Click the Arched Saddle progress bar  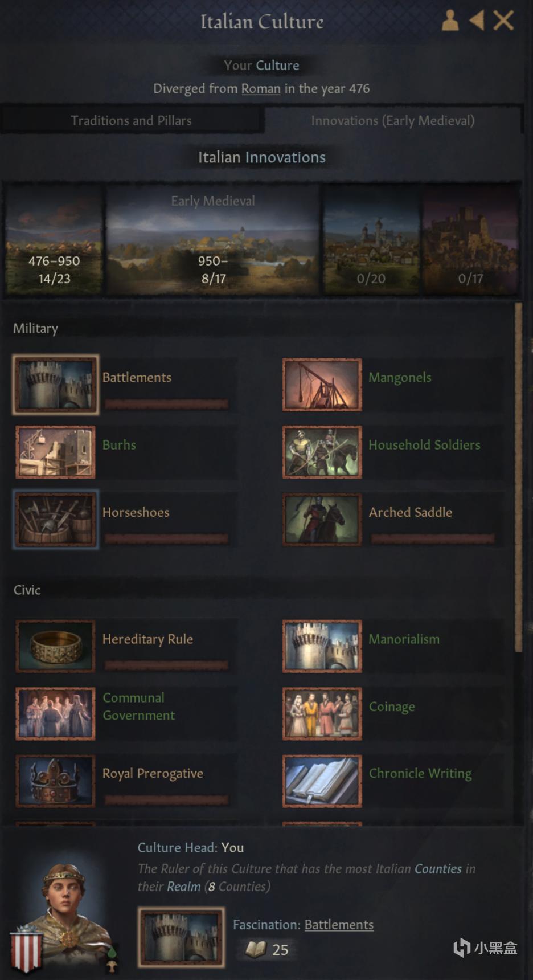[x=433, y=538]
